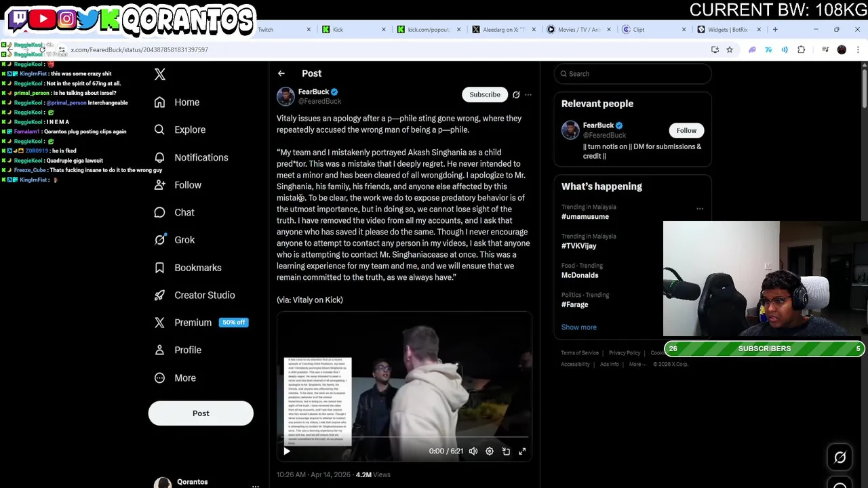Click the blue sound-wave extension icon

pos(785,49)
